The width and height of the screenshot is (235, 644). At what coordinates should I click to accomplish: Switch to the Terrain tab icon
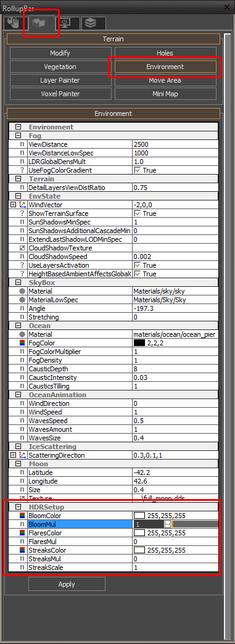(x=39, y=22)
